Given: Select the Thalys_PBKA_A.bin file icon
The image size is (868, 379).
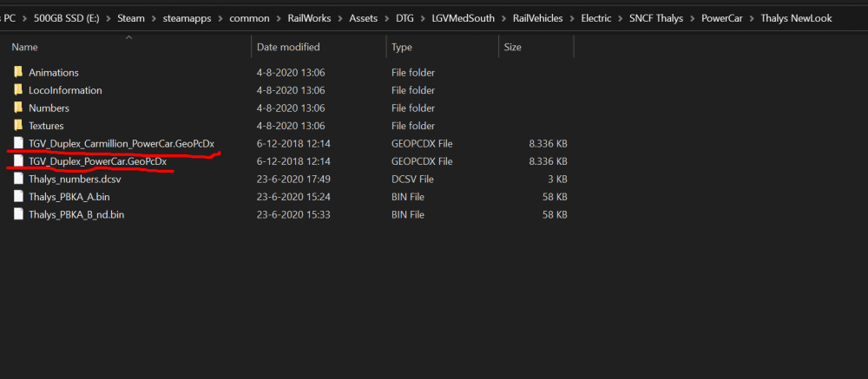Looking at the screenshot, I should click(18, 197).
